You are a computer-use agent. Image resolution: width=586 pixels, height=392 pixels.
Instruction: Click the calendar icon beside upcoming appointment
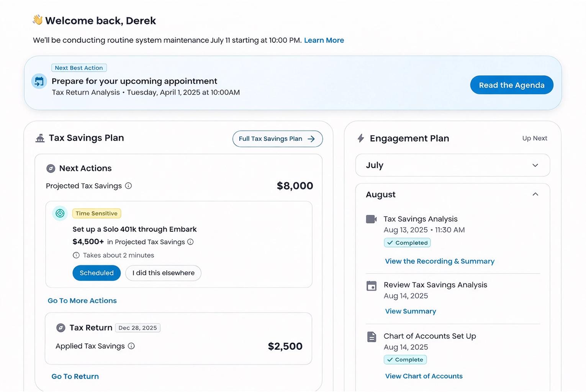39,82
